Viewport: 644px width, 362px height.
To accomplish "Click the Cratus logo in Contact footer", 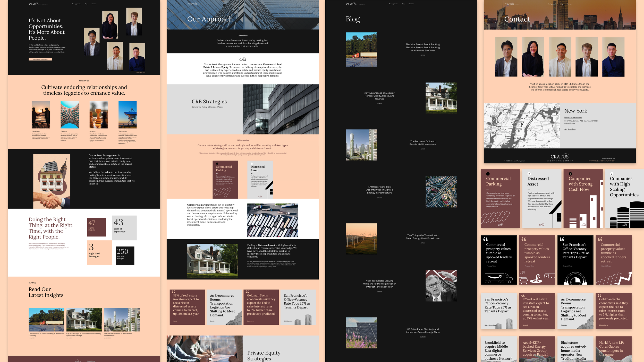I will [x=559, y=157].
